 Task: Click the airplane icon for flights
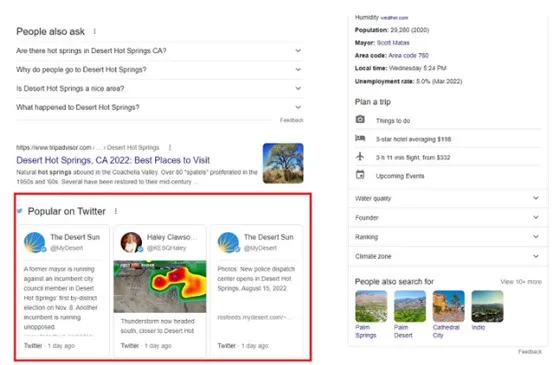point(360,156)
